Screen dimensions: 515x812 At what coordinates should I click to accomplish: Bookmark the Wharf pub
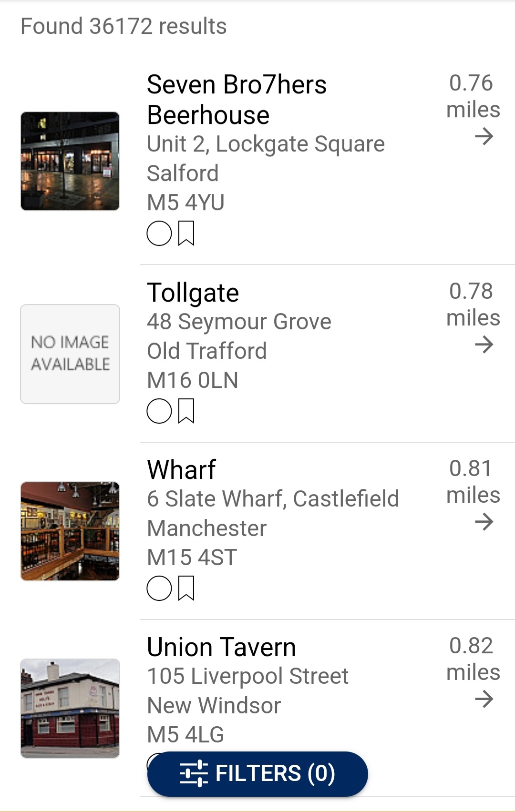[x=186, y=588]
